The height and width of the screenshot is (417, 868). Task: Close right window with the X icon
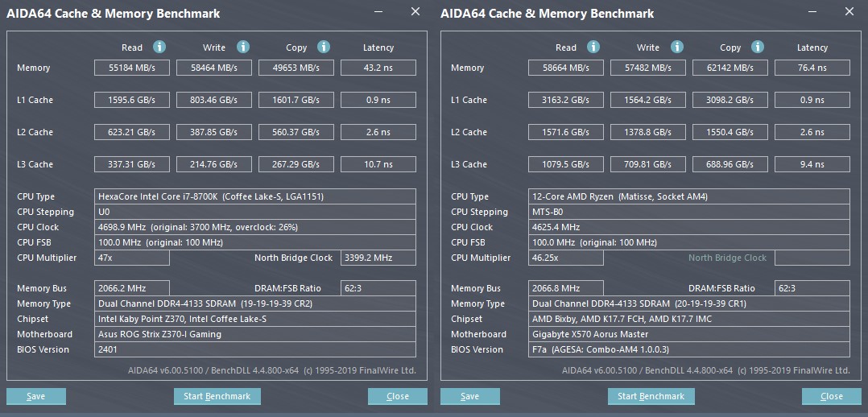pyautogui.click(x=849, y=11)
